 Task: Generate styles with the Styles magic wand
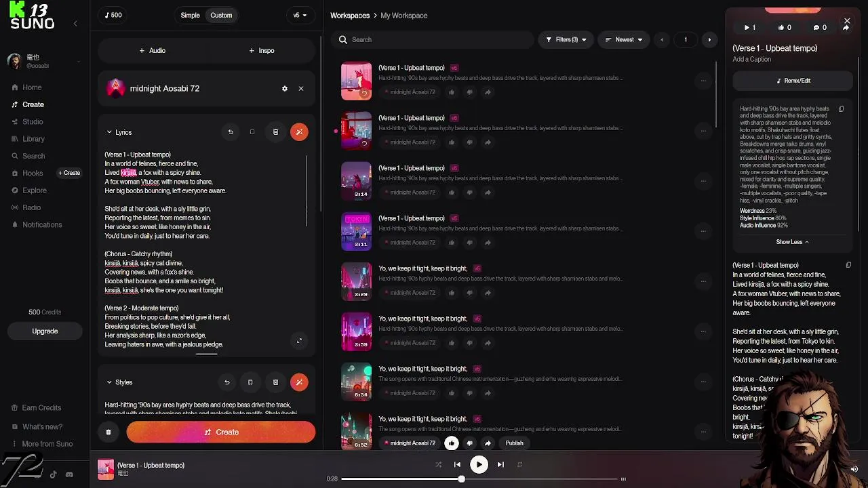click(x=299, y=382)
